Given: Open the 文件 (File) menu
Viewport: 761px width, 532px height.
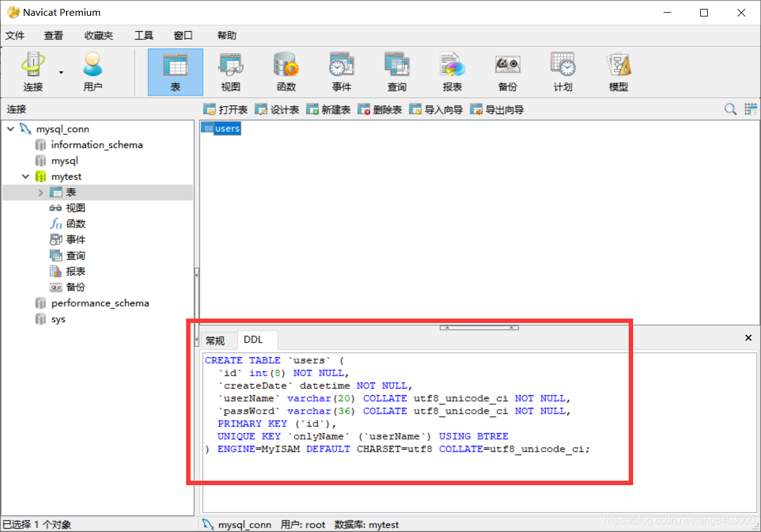Looking at the screenshot, I should point(15,35).
